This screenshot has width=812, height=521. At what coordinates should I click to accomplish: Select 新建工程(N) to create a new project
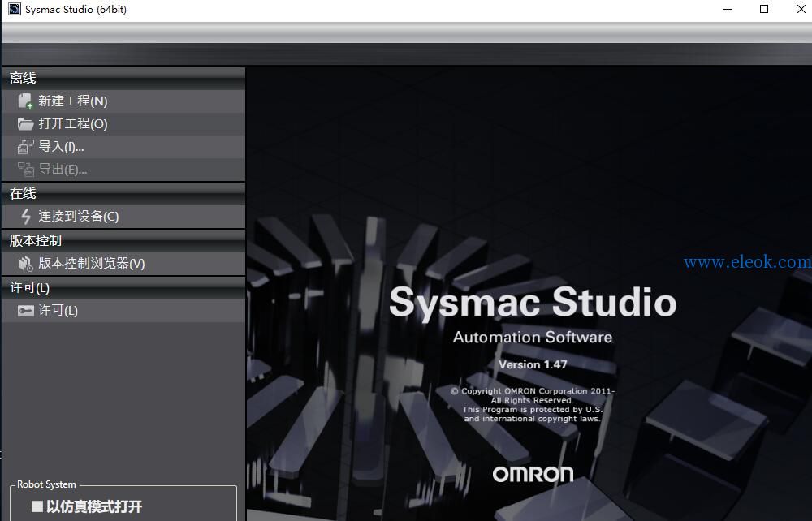(x=123, y=101)
